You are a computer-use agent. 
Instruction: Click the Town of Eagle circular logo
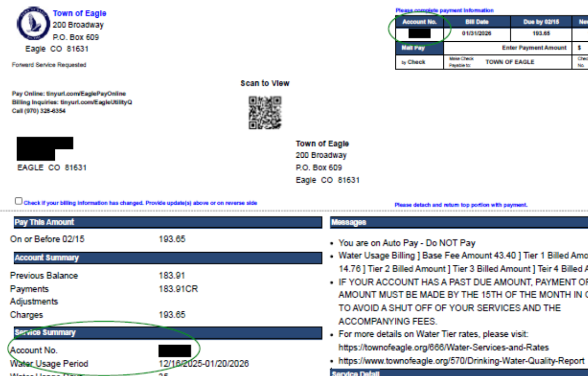(33, 23)
